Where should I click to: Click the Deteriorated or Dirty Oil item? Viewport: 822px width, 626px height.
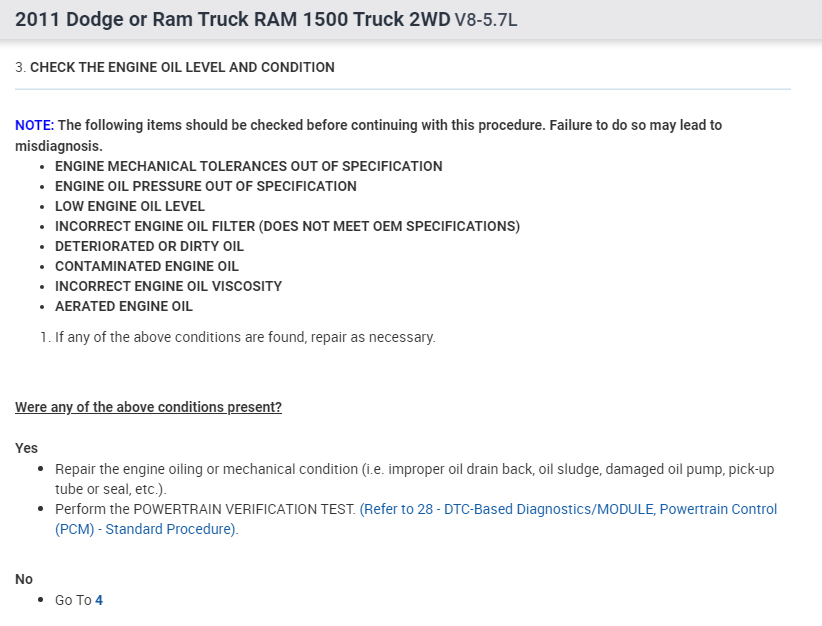pos(149,246)
